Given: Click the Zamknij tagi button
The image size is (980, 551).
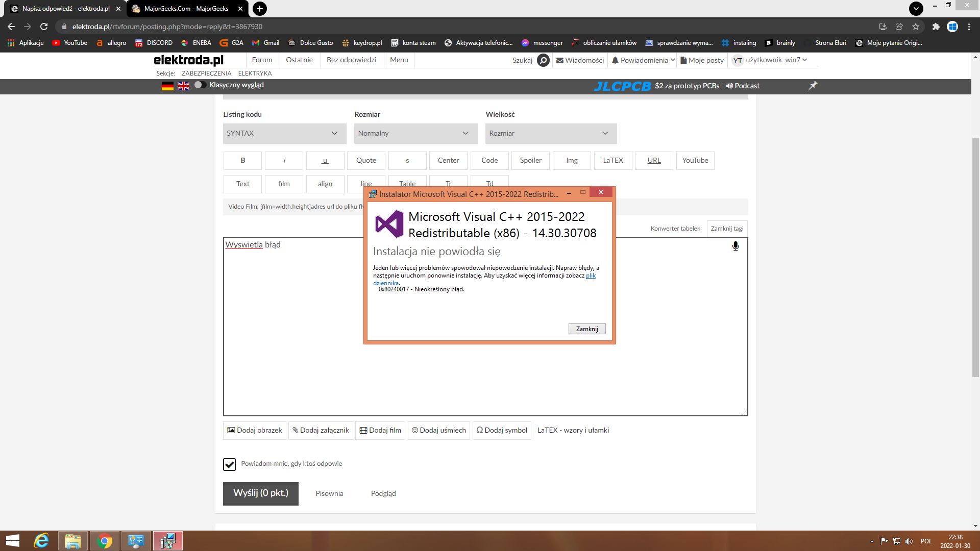Looking at the screenshot, I should pyautogui.click(x=727, y=229).
